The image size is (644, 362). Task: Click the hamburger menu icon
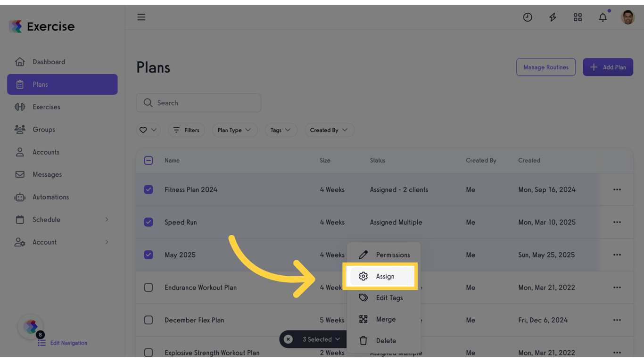pos(141,17)
